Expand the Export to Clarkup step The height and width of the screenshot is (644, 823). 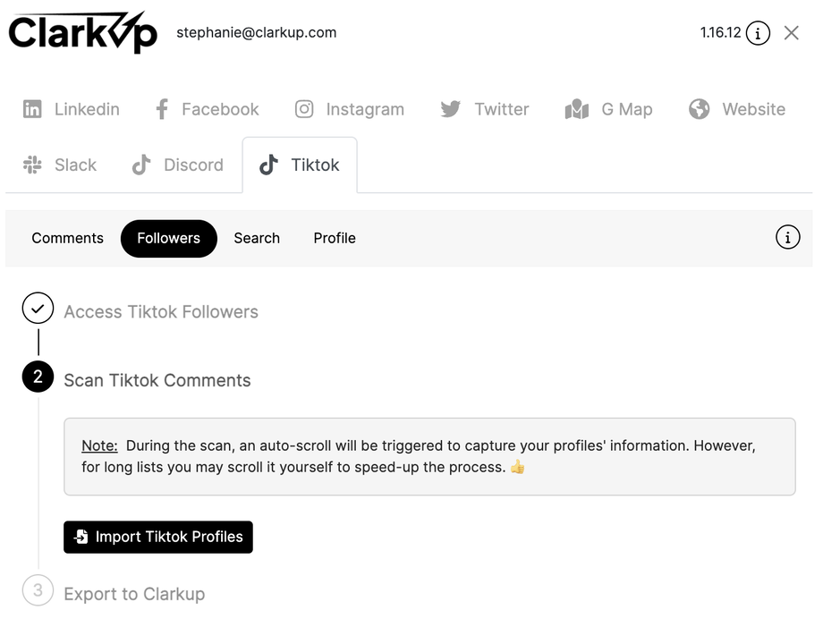tap(134, 594)
